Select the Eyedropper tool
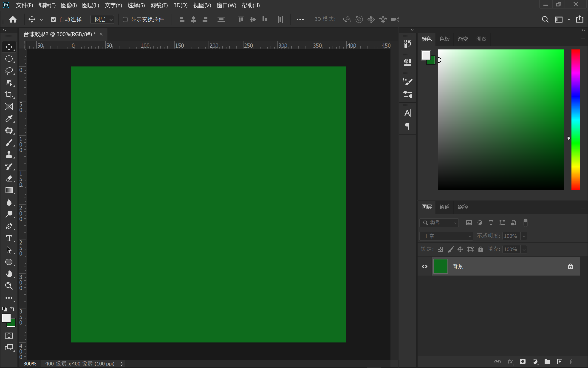Image resolution: width=588 pixels, height=368 pixels. point(9,118)
